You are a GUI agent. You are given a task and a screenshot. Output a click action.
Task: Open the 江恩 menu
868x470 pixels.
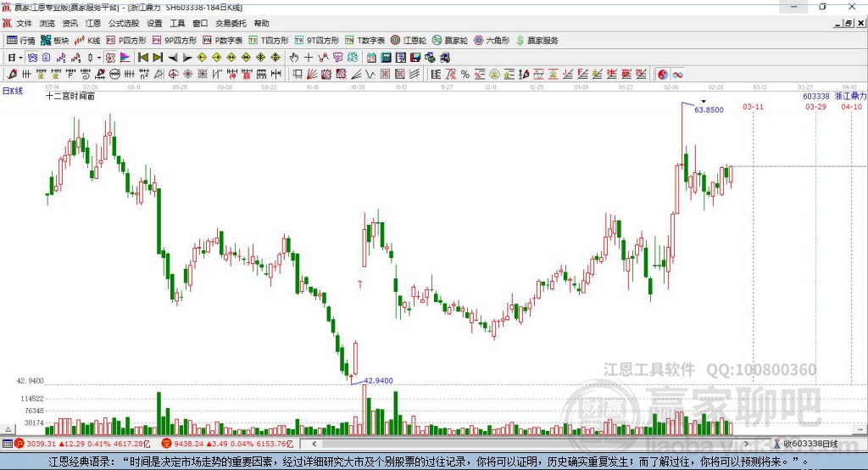93,23
